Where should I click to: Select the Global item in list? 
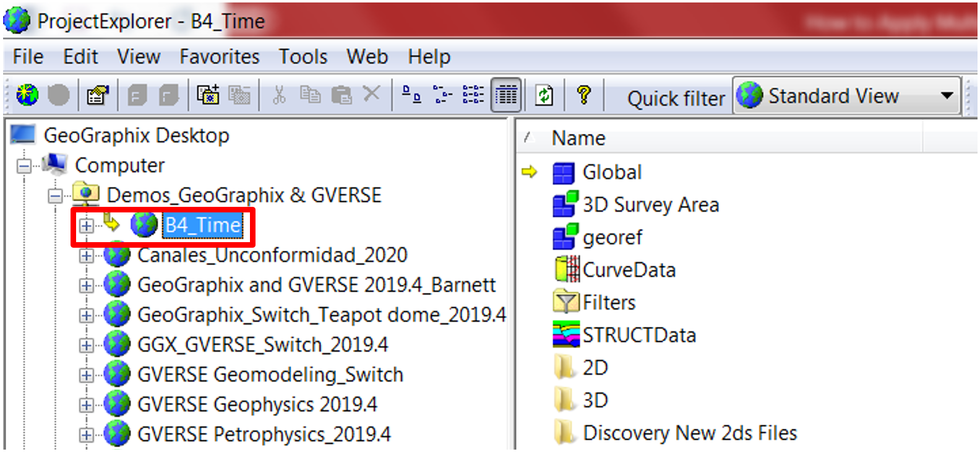[x=612, y=172]
